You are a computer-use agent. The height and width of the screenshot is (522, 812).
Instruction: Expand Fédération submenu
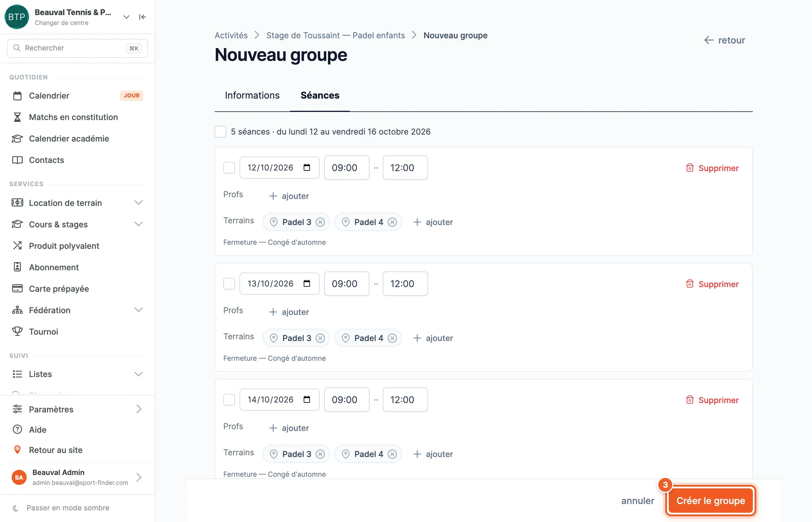(x=138, y=310)
